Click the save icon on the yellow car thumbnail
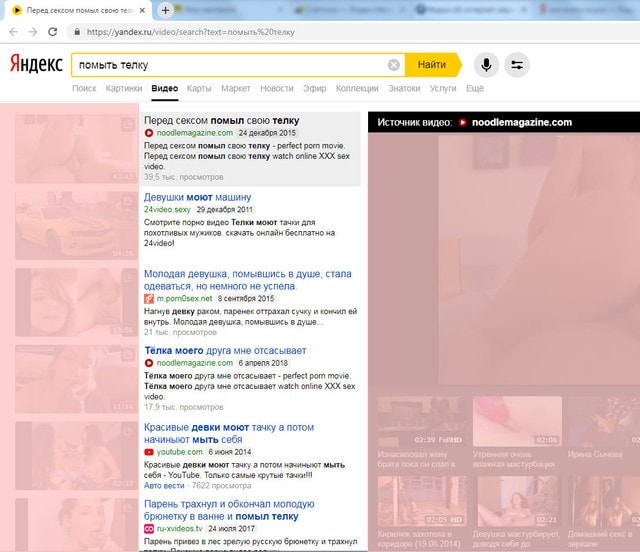640x552 pixels. coord(129,201)
